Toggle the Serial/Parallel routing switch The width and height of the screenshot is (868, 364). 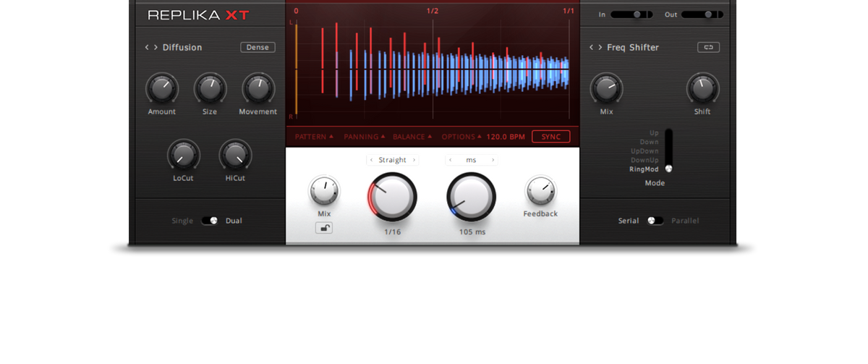(655, 221)
